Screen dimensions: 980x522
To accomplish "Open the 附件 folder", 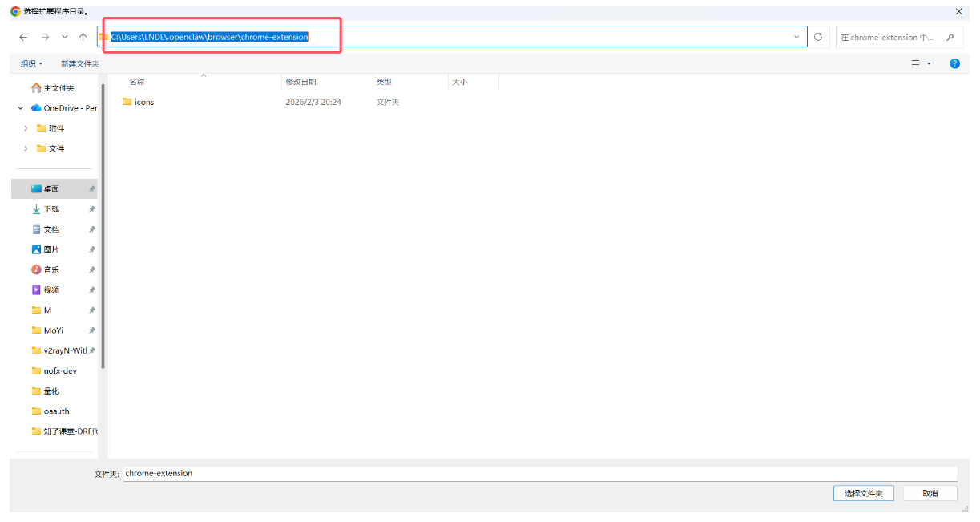I will coord(50,128).
